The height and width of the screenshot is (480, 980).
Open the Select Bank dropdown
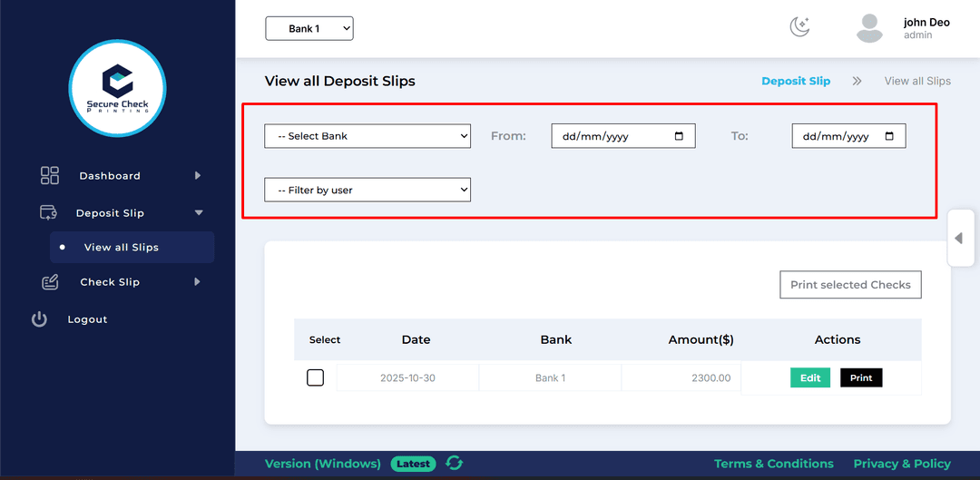pyautogui.click(x=367, y=136)
